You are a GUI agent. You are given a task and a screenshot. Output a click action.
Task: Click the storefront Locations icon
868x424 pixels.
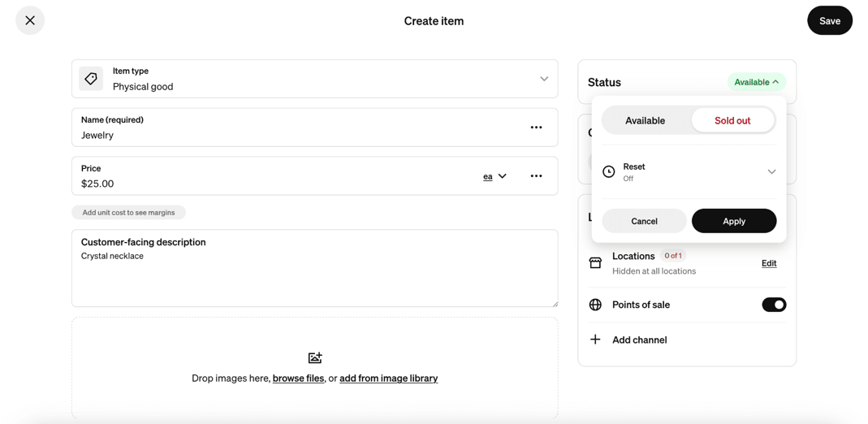pyautogui.click(x=595, y=263)
